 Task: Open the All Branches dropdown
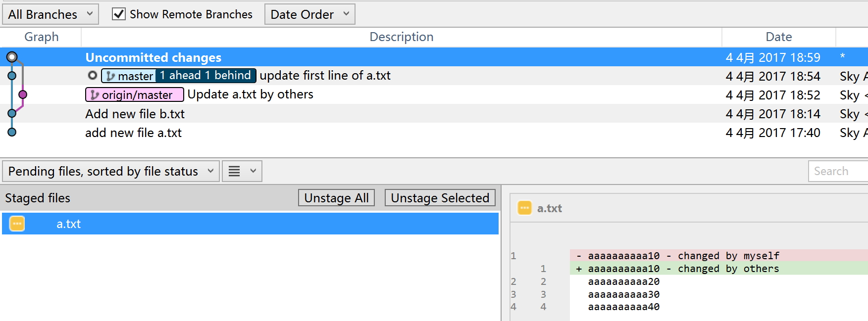click(51, 14)
